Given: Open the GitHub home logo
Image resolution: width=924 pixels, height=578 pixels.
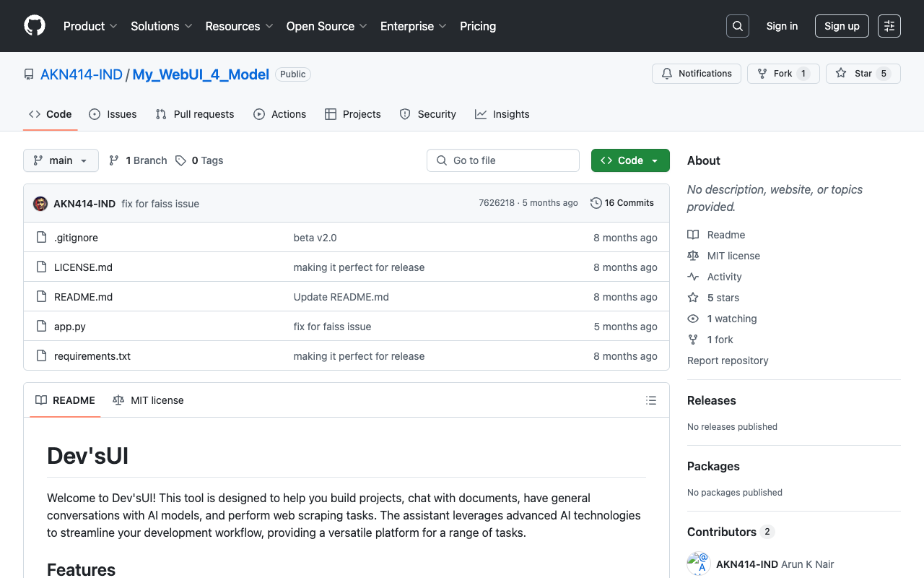Looking at the screenshot, I should [x=35, y=26].
